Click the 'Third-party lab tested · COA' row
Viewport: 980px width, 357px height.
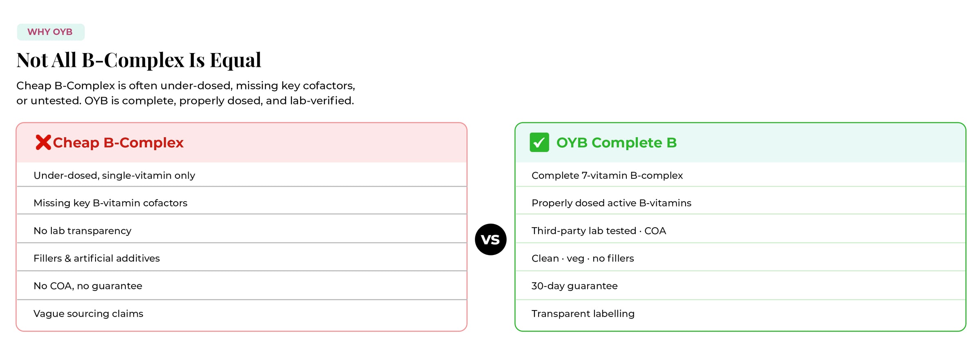(740, 231)
